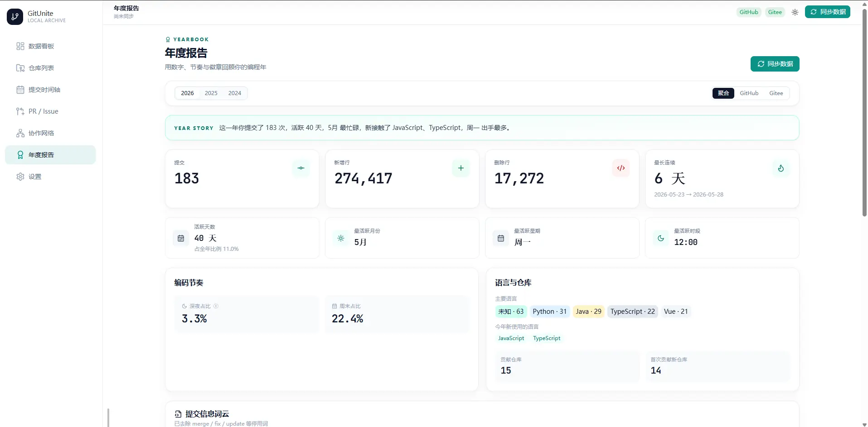Click the TypeScript new-language tag

[x=547, y=338]
